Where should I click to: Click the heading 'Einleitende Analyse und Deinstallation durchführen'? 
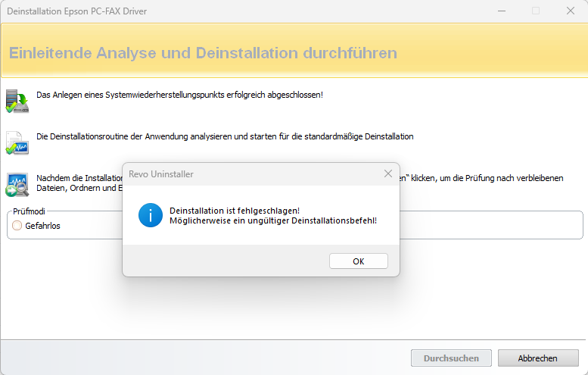click(203, 53)
